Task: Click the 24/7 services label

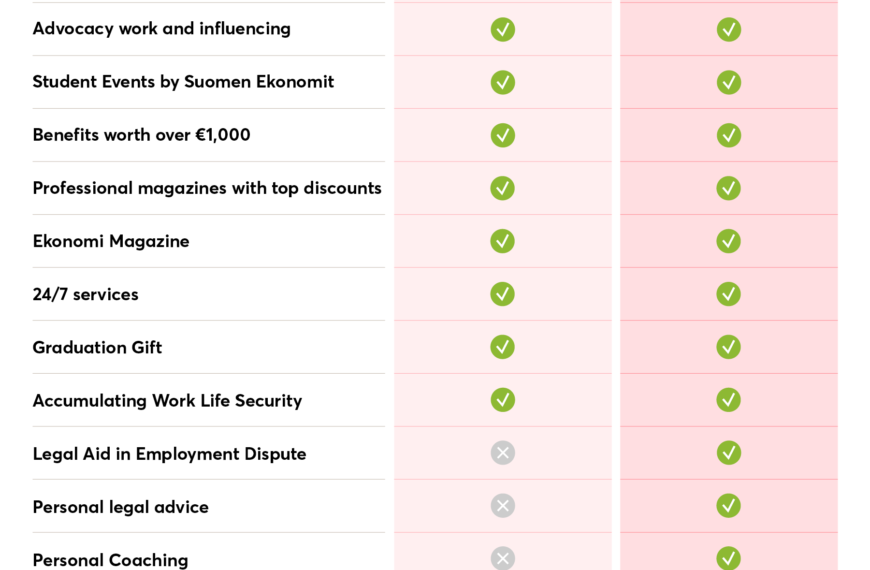Action: pyautogui.click(x=85, y=294)
